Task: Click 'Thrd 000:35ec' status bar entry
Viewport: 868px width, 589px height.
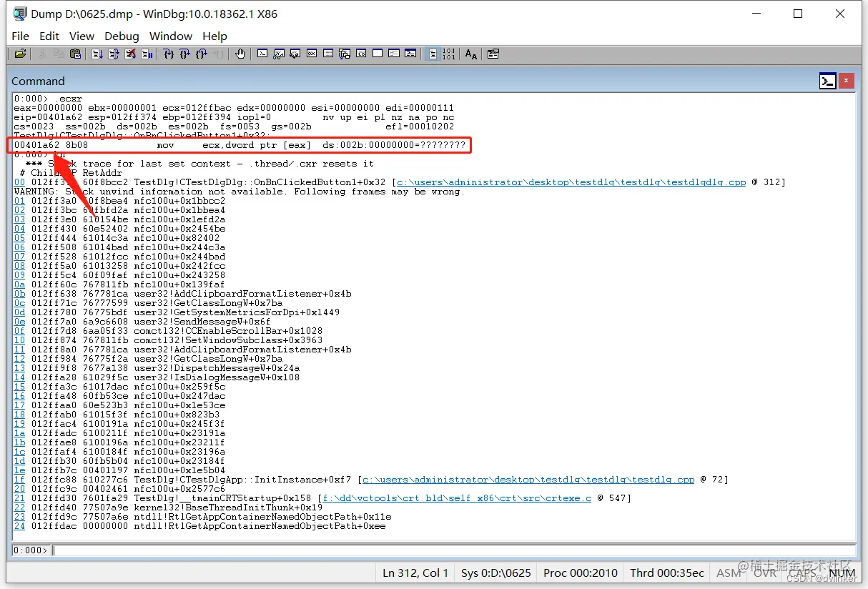Action: click(667, 573)
